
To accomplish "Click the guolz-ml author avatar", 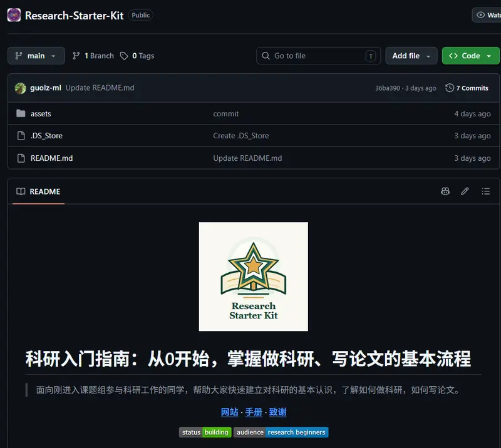I will (21, 88).
